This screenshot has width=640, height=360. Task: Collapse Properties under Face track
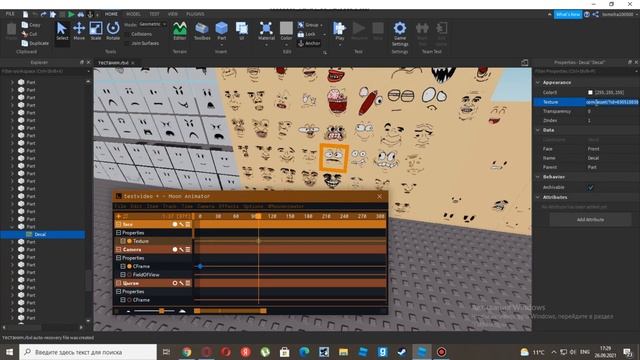(118, 233)
